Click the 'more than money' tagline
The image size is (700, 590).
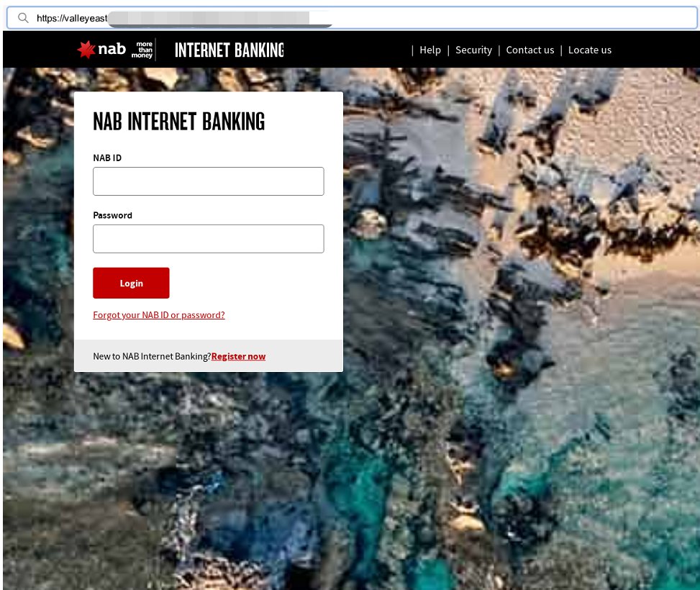(x=142, y=50)
